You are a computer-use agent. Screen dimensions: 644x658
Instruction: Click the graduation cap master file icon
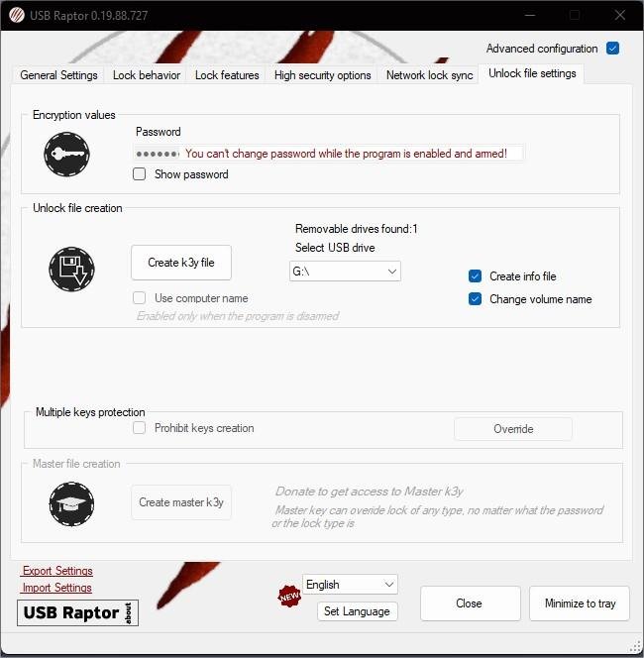(71, 503)
